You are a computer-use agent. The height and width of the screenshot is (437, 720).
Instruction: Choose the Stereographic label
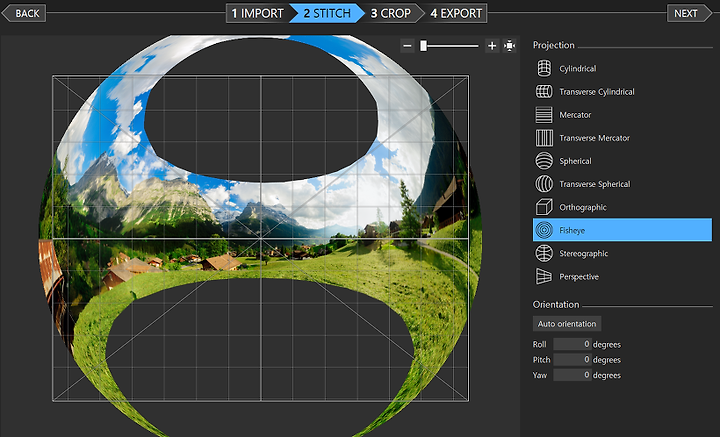pos(583,253)
